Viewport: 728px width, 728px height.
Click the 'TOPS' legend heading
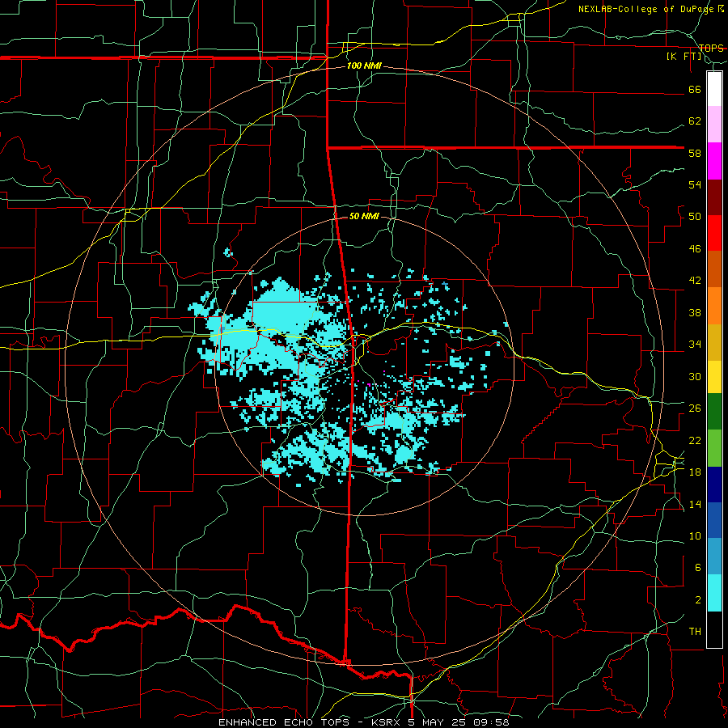point(711,49)
